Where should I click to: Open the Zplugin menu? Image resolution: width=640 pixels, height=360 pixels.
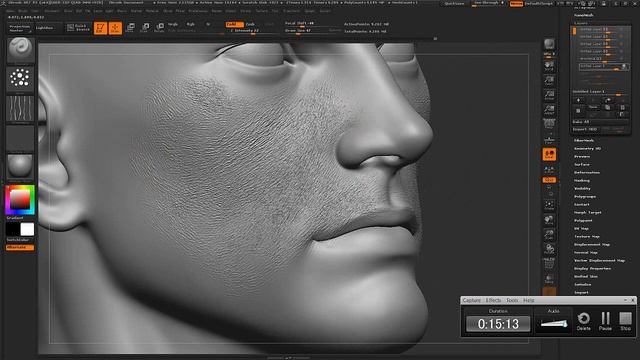[x=310, y=11]
